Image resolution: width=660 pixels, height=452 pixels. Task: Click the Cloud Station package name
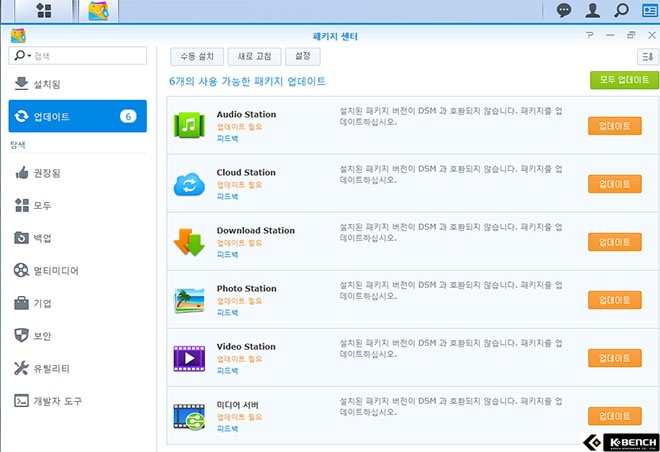pos(246,172)
